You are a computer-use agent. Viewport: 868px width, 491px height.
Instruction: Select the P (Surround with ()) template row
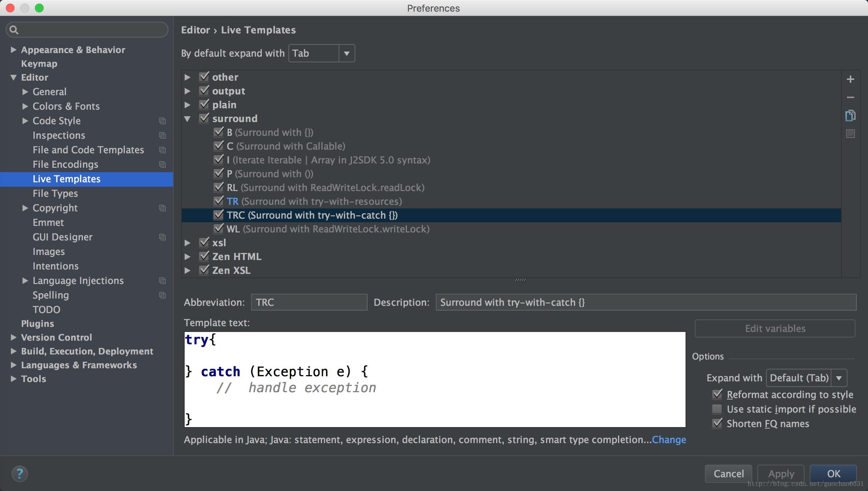coord(511,174)
